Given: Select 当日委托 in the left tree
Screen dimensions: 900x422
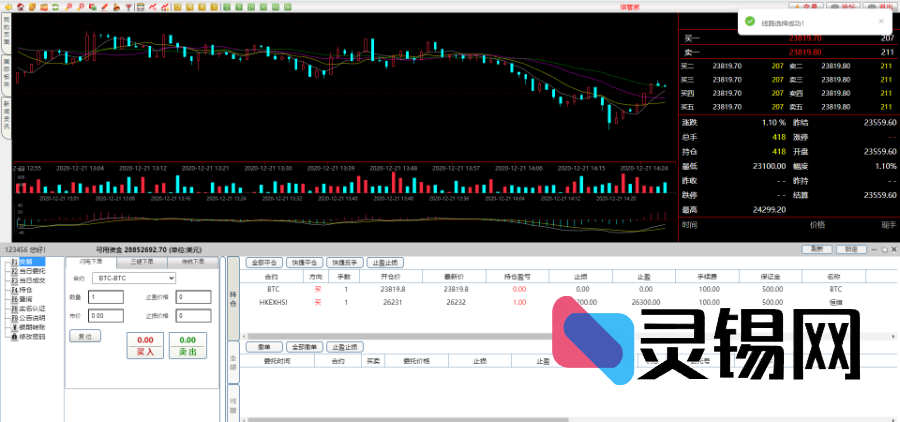Looking at the screenshot, I should pyautogui.click(x=32, y=270).
